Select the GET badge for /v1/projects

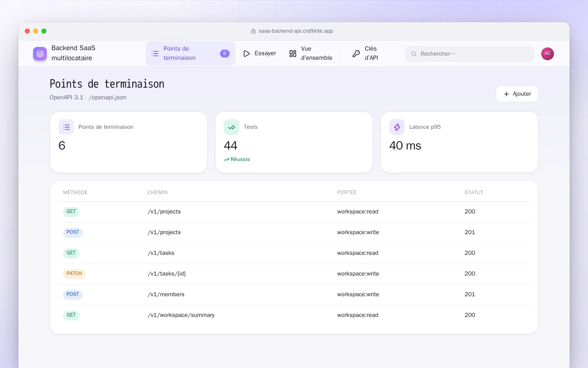[x=71, y=212]
